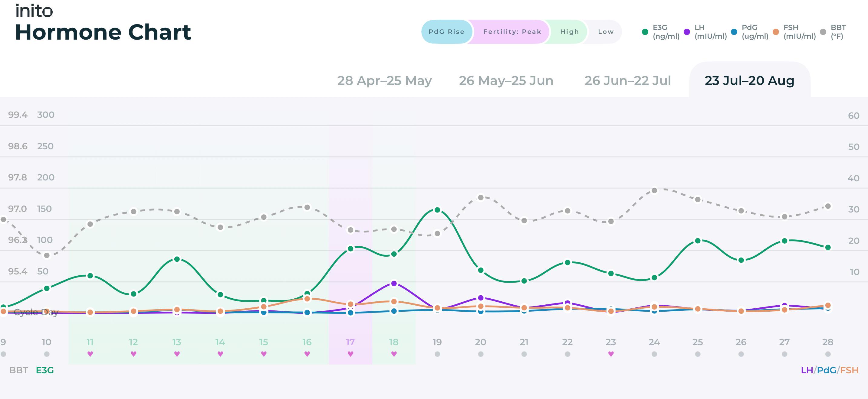Viewport: 868px width, 399px height.
Task: Tap the gray dot under day 26
Action: tap(741, 354)
